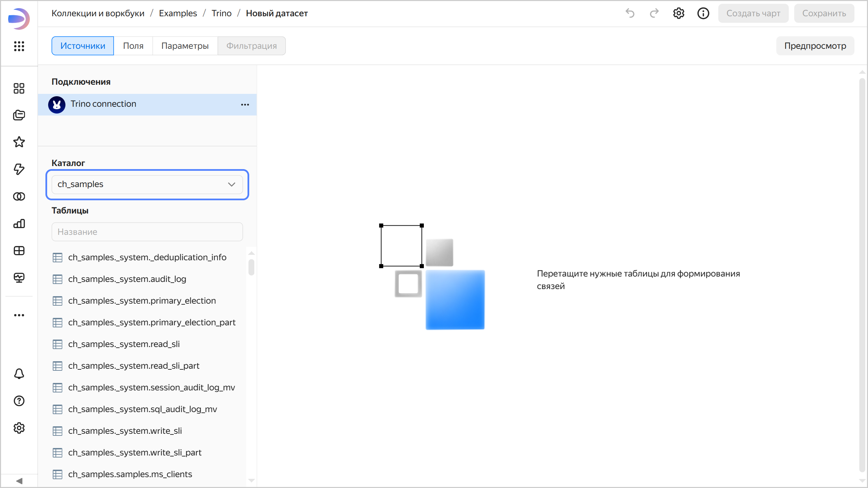Image resolution: width=868 pixels, height=488 pixels.
Task: Click the Предпросмотр button
Action: (x=815, y=46)
